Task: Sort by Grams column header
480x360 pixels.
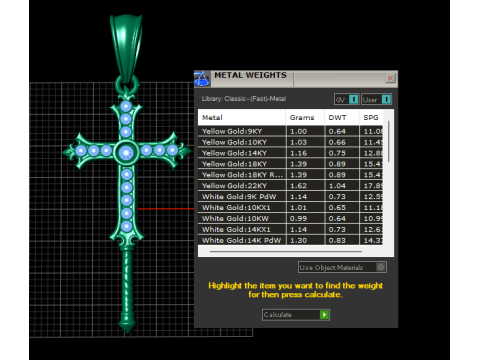Action: [305, 117]
